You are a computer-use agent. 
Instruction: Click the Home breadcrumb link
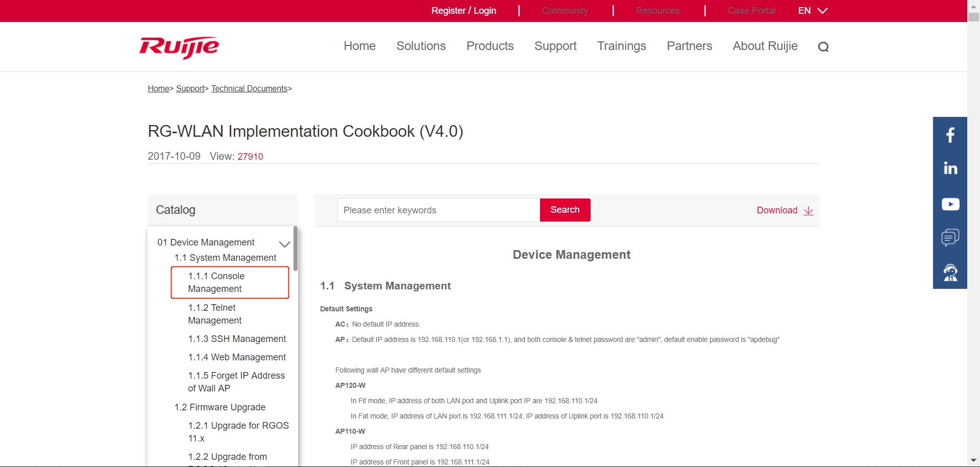[x=158, y=89]
